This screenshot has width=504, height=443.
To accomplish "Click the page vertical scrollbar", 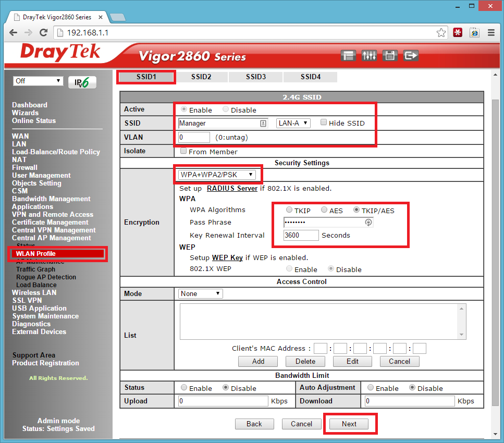I will (x=495, y=254).
